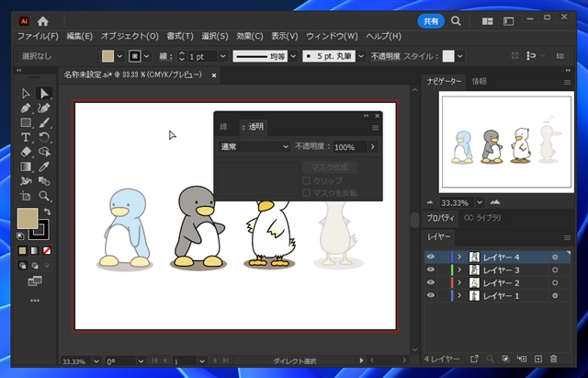Viewport: 588px width, 378px height.
Task: Open Arrange Documents icon
Action: click(x=488, y=21)
